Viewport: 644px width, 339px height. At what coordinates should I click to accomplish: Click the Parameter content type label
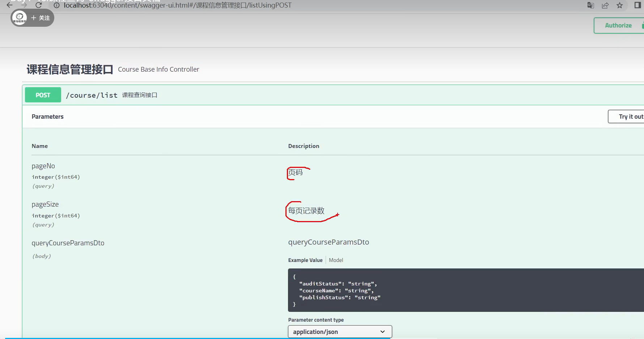click(x=316, y=320)
